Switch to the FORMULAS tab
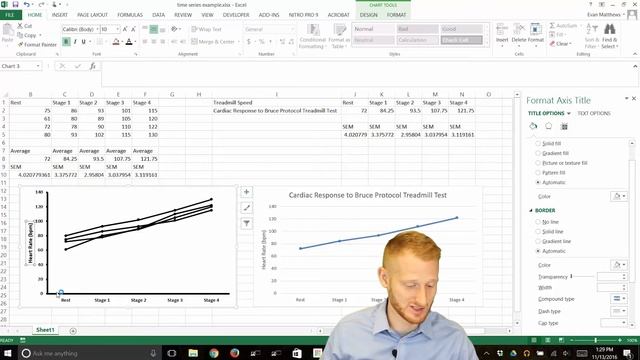 pos(130,15)
